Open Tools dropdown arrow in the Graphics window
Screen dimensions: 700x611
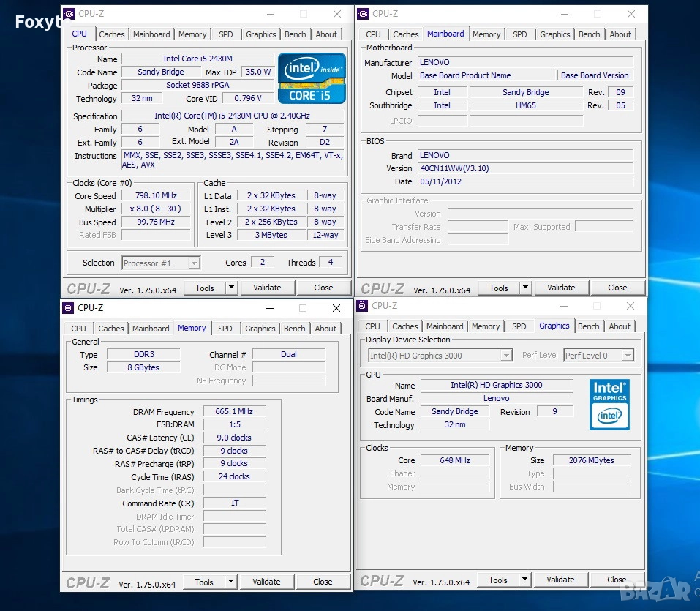tap(524, 580)
